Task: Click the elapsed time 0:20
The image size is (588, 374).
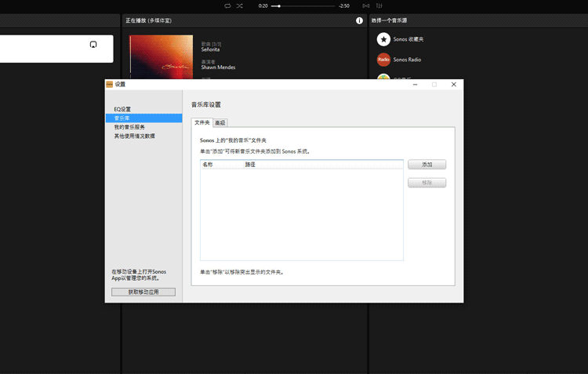Action: (263, 6)
